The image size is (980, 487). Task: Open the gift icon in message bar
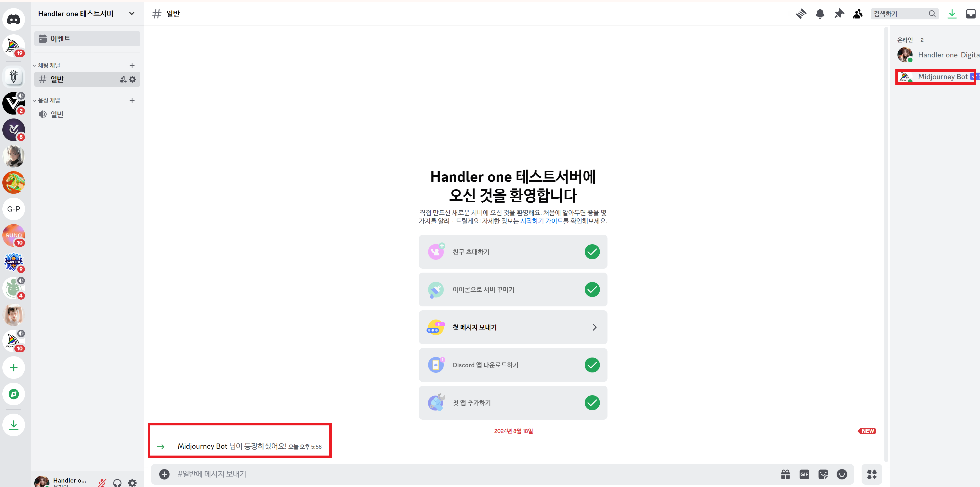786,474
